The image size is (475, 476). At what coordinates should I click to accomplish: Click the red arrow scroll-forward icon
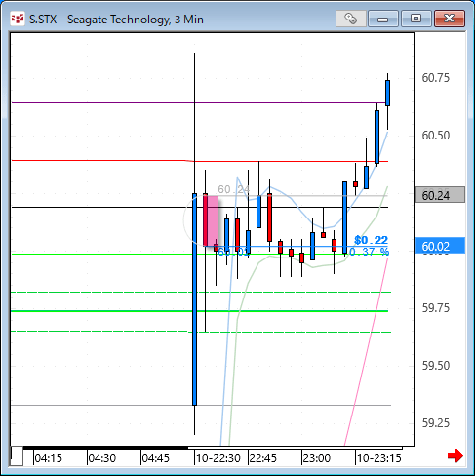[x=455, y=456]
